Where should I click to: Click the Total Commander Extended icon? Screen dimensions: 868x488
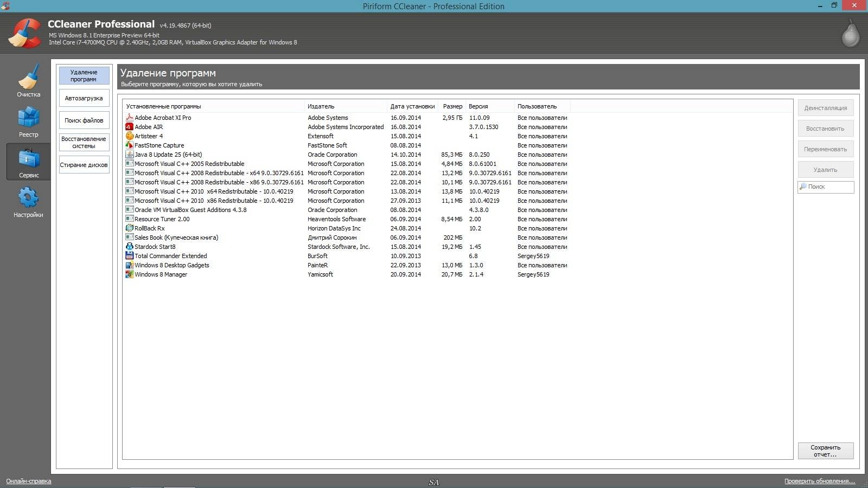tap(130, 255)
